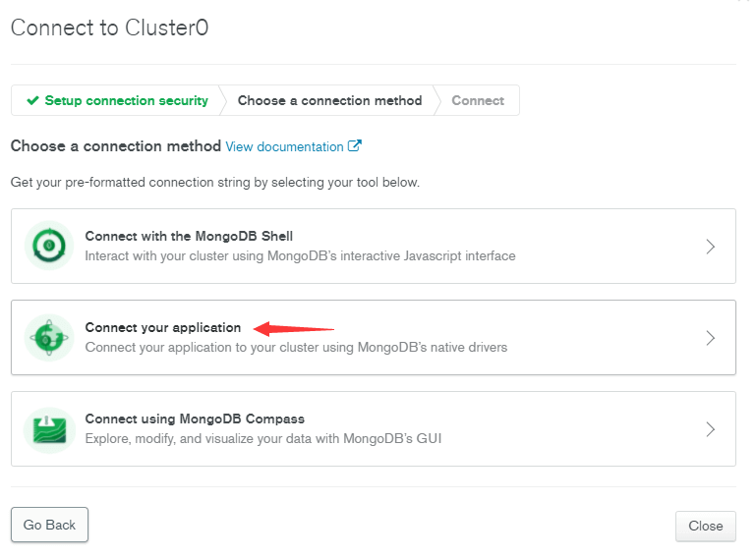The image size is (756, 558).
Task: Click the native drivers description text
Action: pyautogui.click(x=296, y=348)
